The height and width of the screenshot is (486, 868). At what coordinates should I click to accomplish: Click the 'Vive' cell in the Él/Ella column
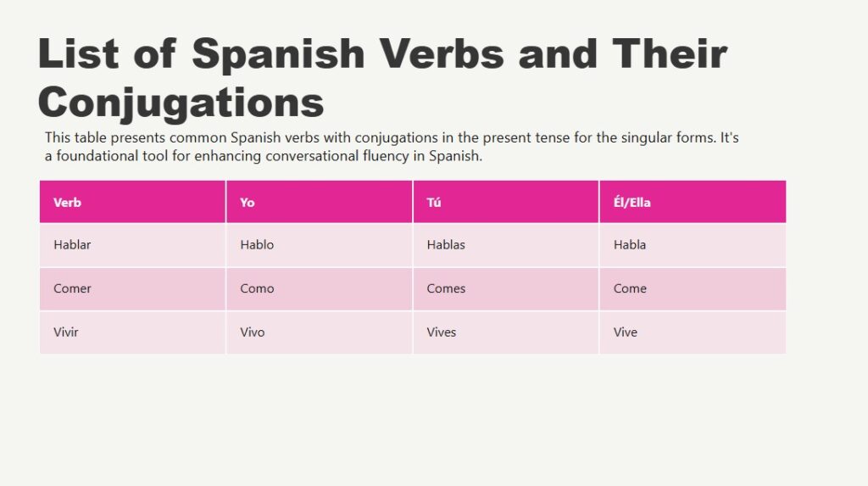coord(692,332)
